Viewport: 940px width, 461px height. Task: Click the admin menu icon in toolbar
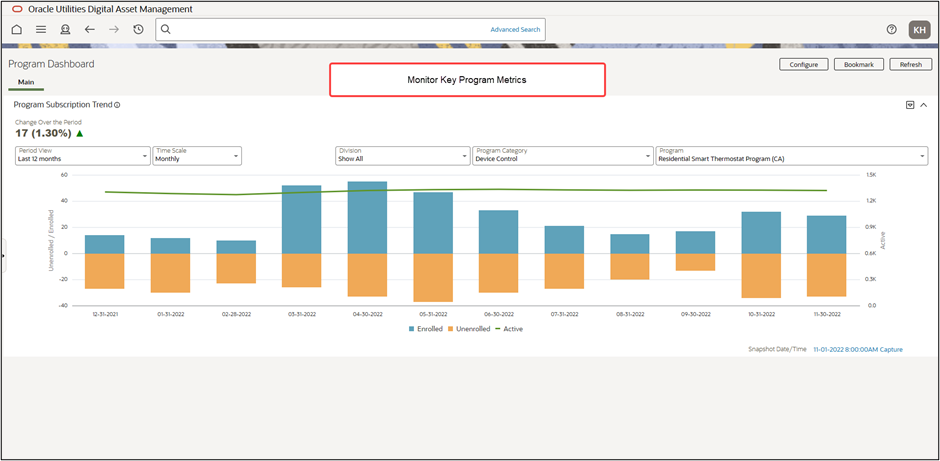pyautogui.click(x=65, y=30)
